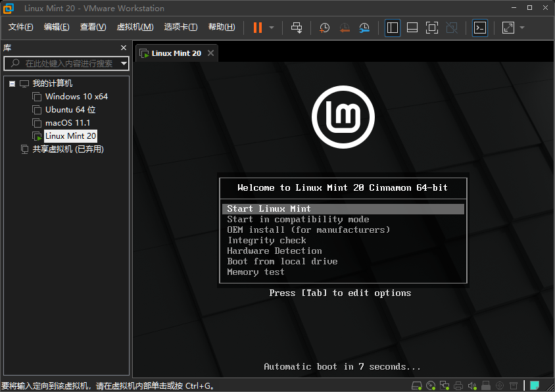Choose Start in compatibility mode entry
This screenshot has width=555, height=392.
[x=298, y=220]
